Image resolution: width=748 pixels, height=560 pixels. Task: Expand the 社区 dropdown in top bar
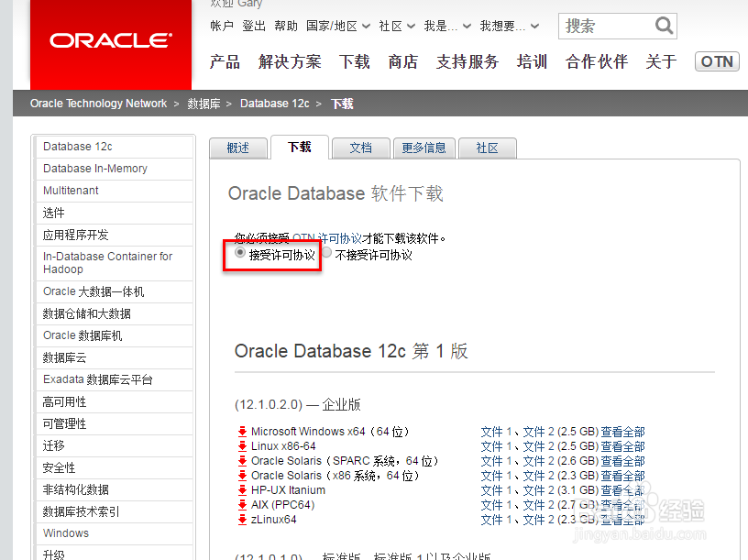coord(397,27)
